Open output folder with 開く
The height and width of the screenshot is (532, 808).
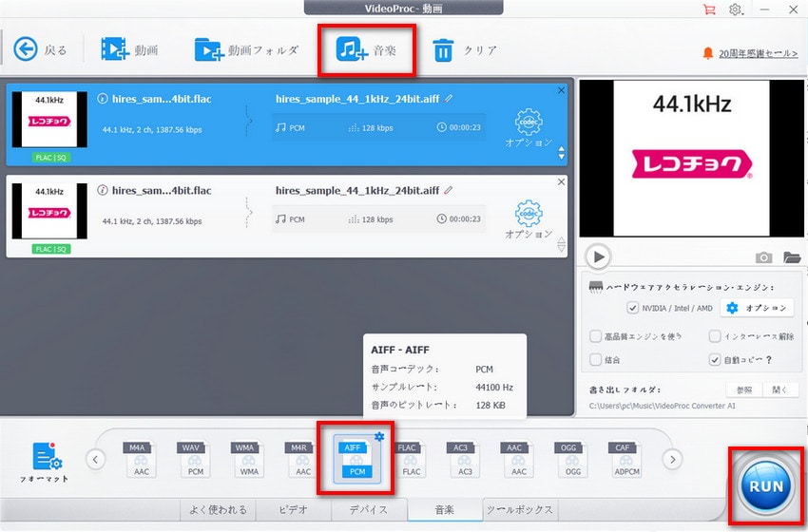point(780,389)
